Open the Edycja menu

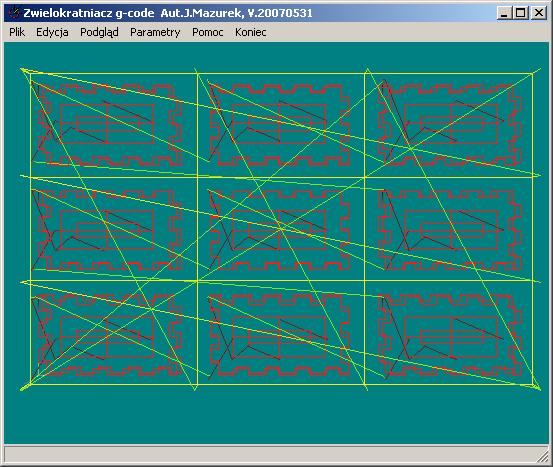point(52,32)
